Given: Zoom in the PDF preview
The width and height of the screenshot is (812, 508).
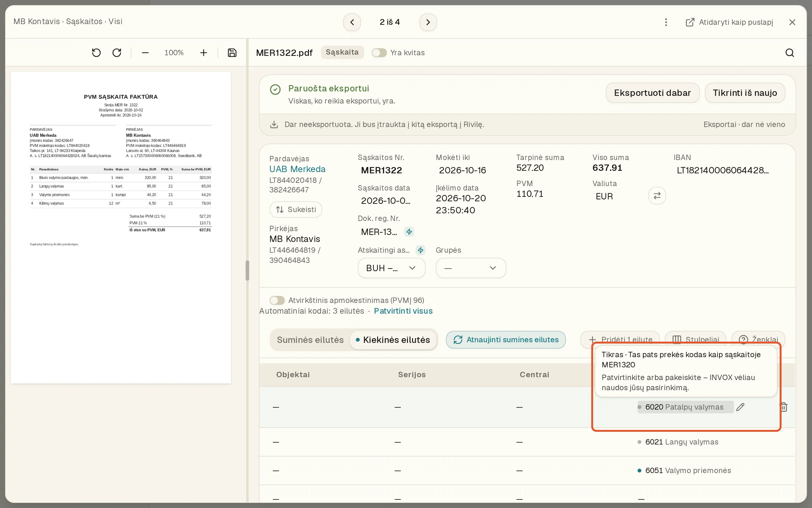Looking at the screenshot, I should pyautogui.click(x=203, y=53).
